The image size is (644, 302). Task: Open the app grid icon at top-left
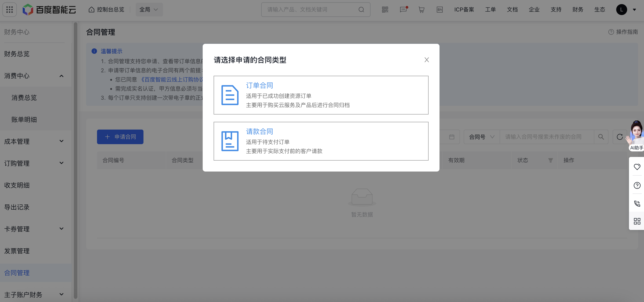coord(9,9)
